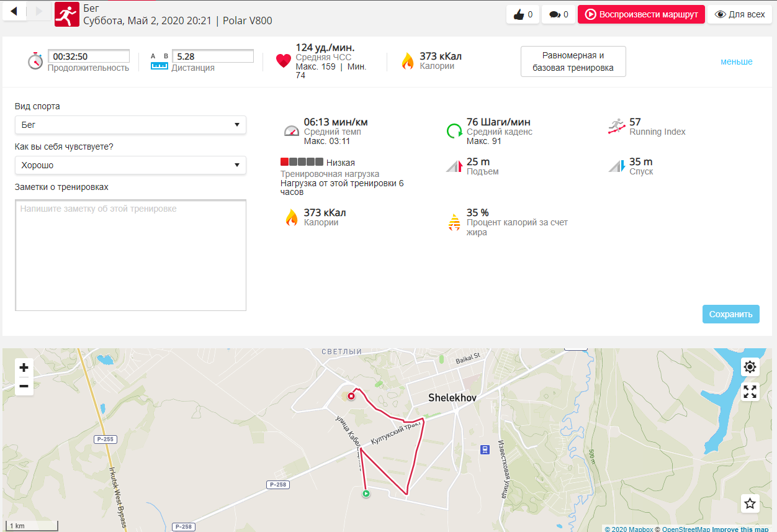Screen dimensions: 777x532
Task: Expand the map to fullscreen
Action: click(750, 392)
